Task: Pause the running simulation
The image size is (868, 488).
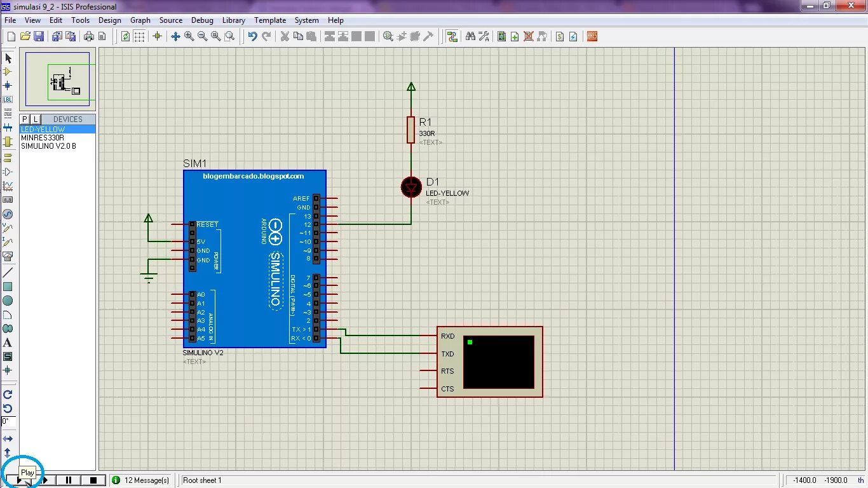Action: [69, 480]
